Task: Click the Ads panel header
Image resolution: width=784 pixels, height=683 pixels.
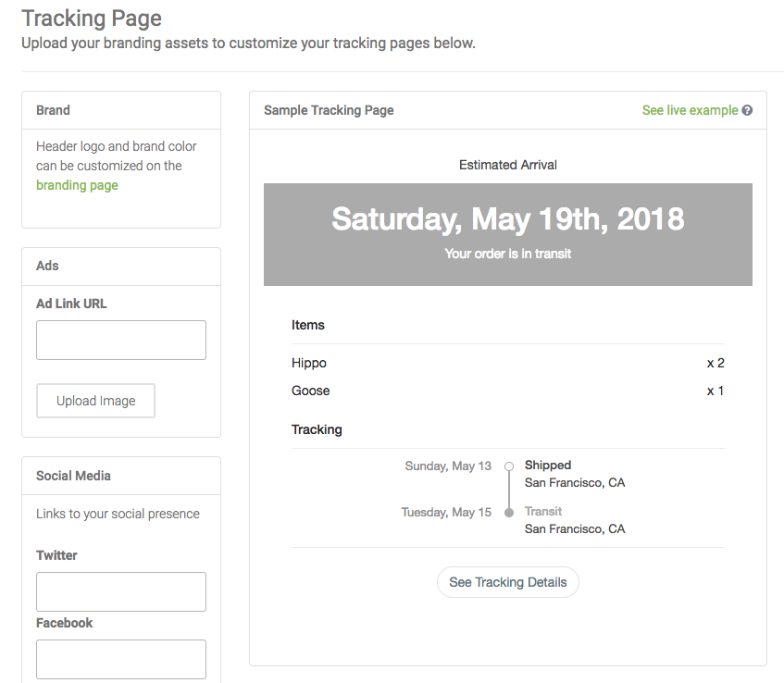Action: 121,266
